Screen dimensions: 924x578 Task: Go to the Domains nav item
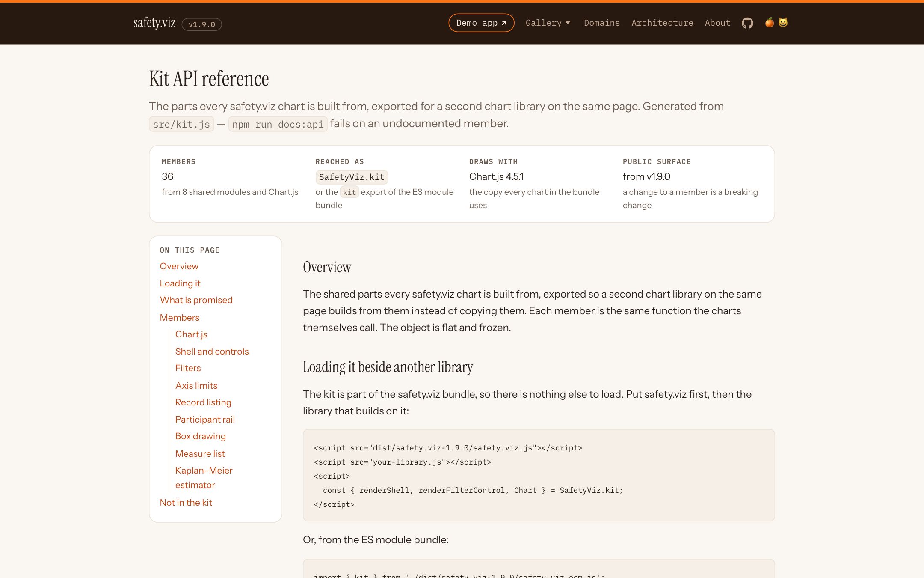click(x=602, y=23)
